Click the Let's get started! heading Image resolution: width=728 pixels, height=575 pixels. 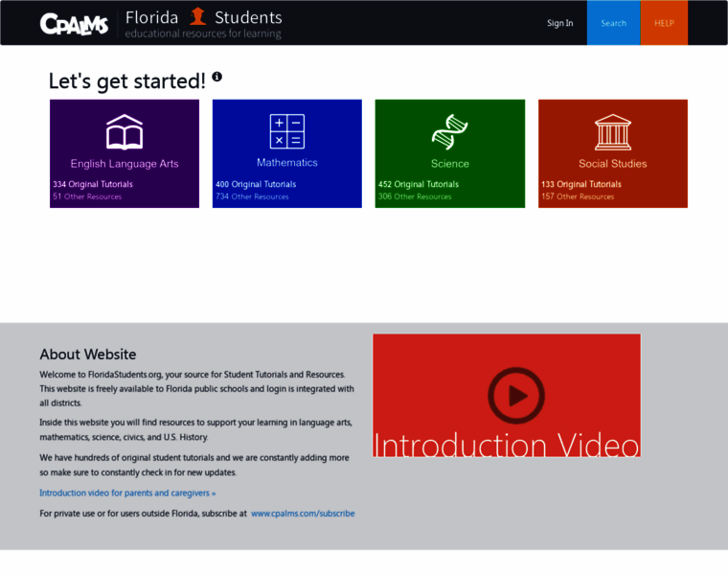coord(126,81)
